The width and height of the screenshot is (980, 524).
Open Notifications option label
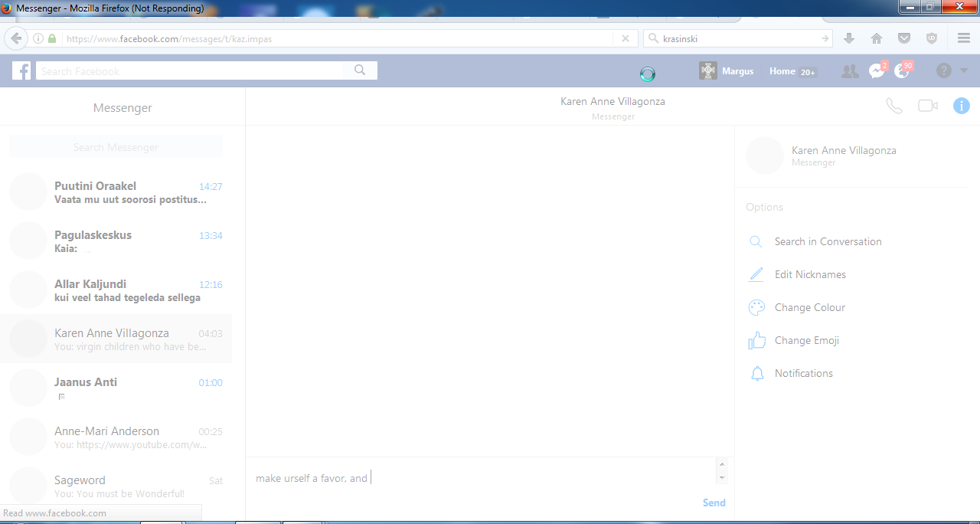coord(804,373)
